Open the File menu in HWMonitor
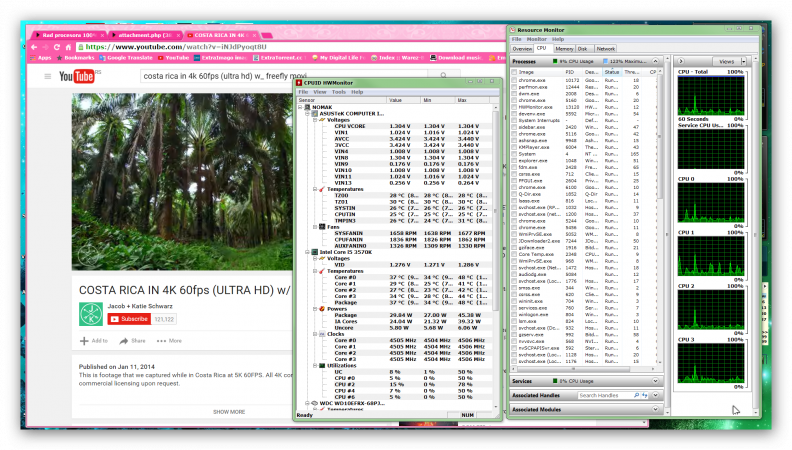The image size is (792, 450). [x=303, y=92]
